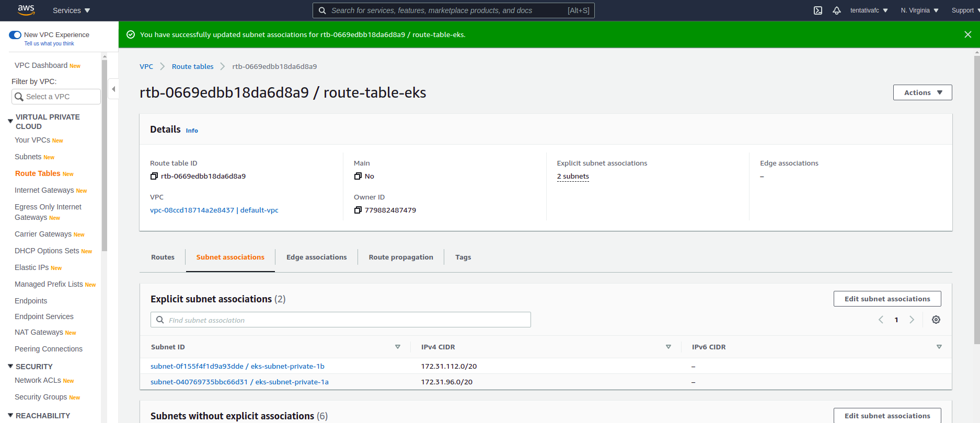Viewport: 980px width, 423px height.
Task: Copy the Route table ID value
Action: [154, 176]
